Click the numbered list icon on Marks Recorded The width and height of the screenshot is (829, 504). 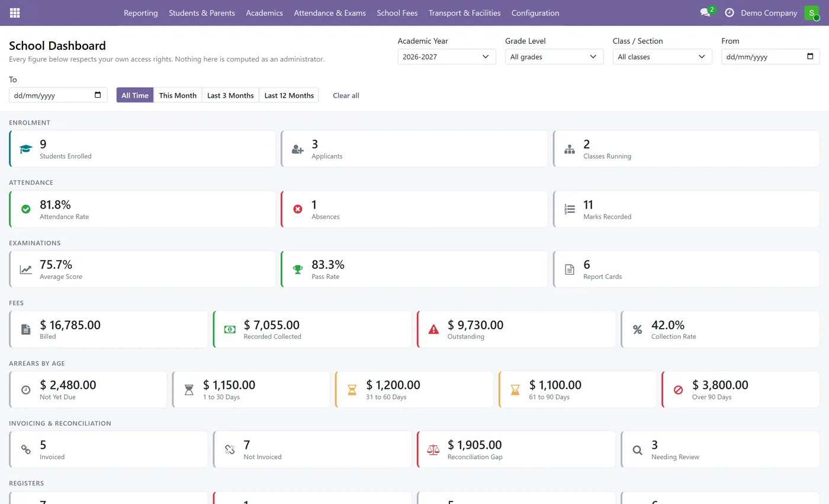coord(570,209)
